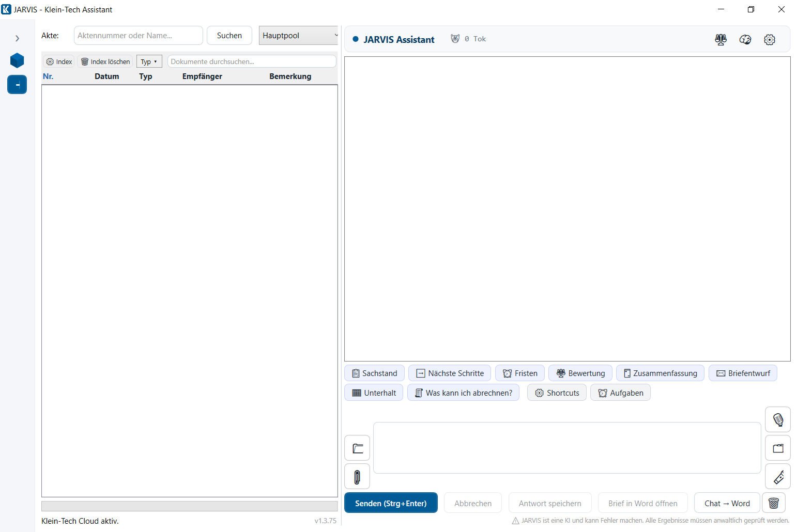Open the brain icon in JARVIS header
This screenshot has height=532, width=797.
(x=745, y=40)
